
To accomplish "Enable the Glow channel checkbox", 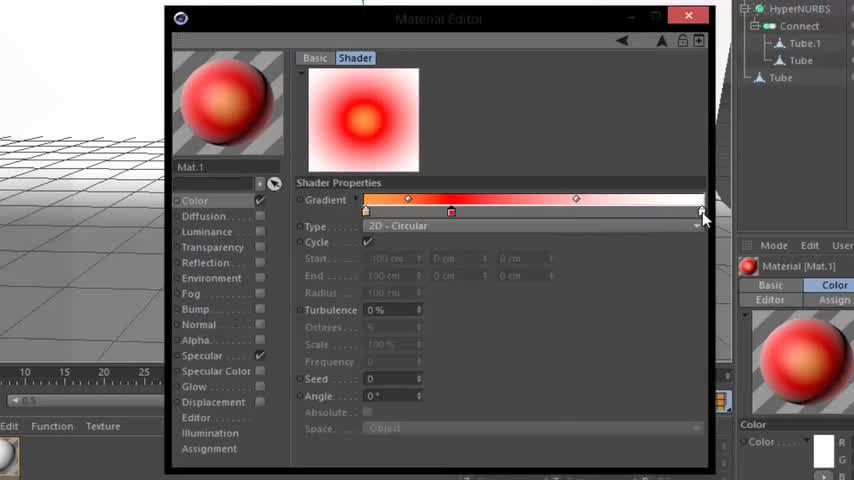I will click(x=260, y=386).
